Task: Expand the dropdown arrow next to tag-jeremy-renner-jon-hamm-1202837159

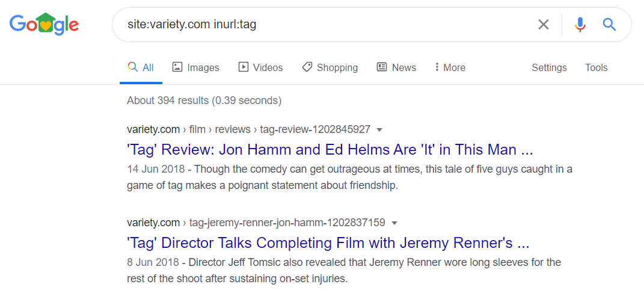Action: (x=394, y=223)
